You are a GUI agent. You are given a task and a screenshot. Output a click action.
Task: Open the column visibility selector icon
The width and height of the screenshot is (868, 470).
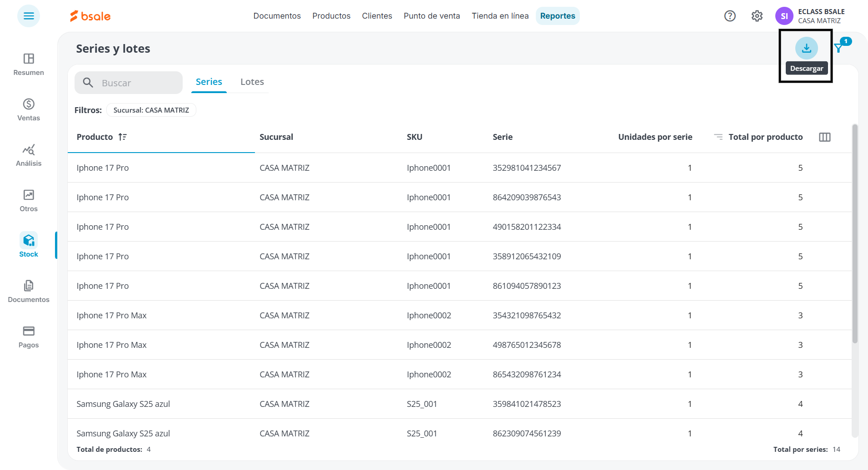[x=825, y=137]
